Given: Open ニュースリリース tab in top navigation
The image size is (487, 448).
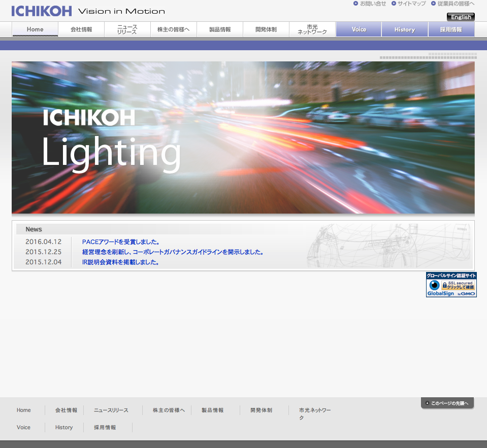Looking at the screenshot, I should (127, 29).
